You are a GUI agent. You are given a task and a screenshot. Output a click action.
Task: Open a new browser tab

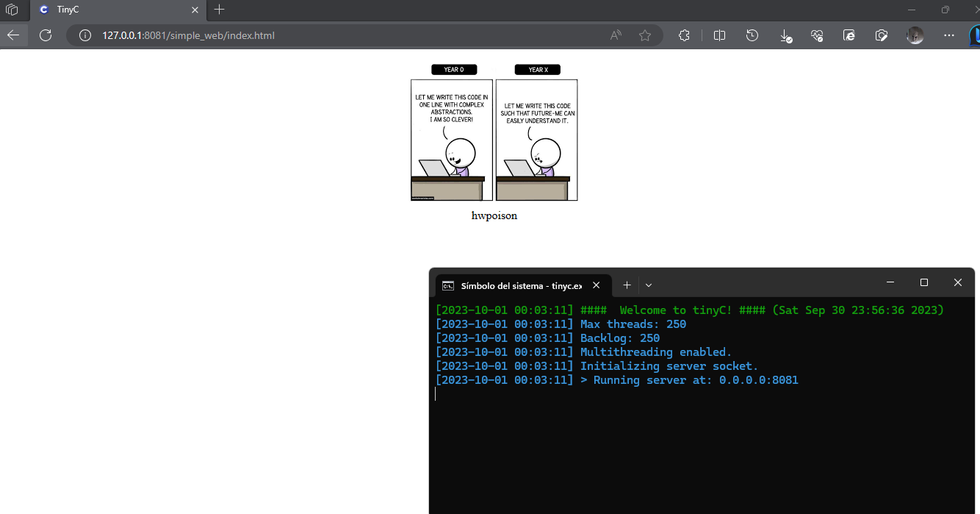[x=219, y=10]
